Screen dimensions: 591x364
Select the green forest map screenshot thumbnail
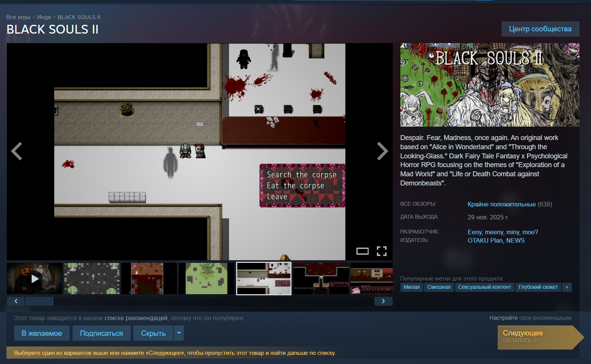pyautogui.click(x=206, y=279)
